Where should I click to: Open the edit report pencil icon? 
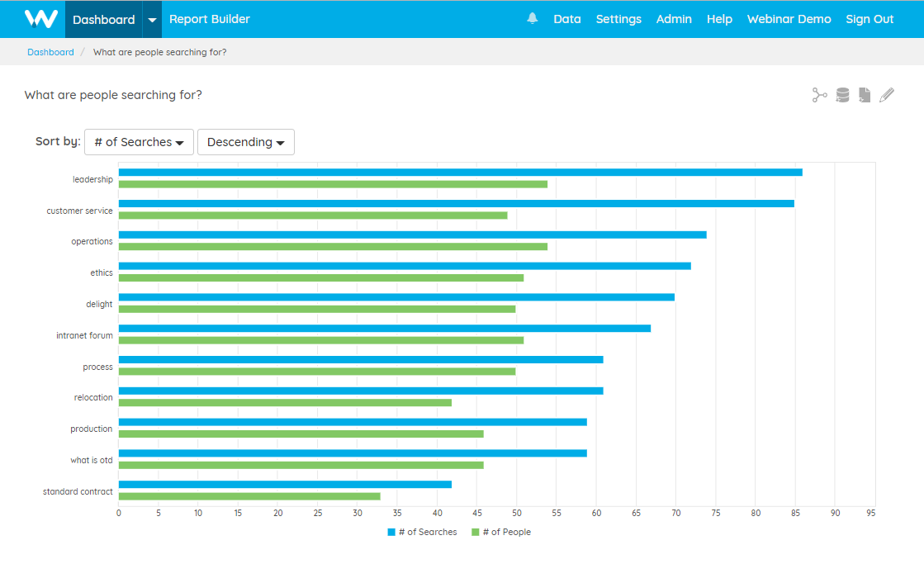pos(887,95)
